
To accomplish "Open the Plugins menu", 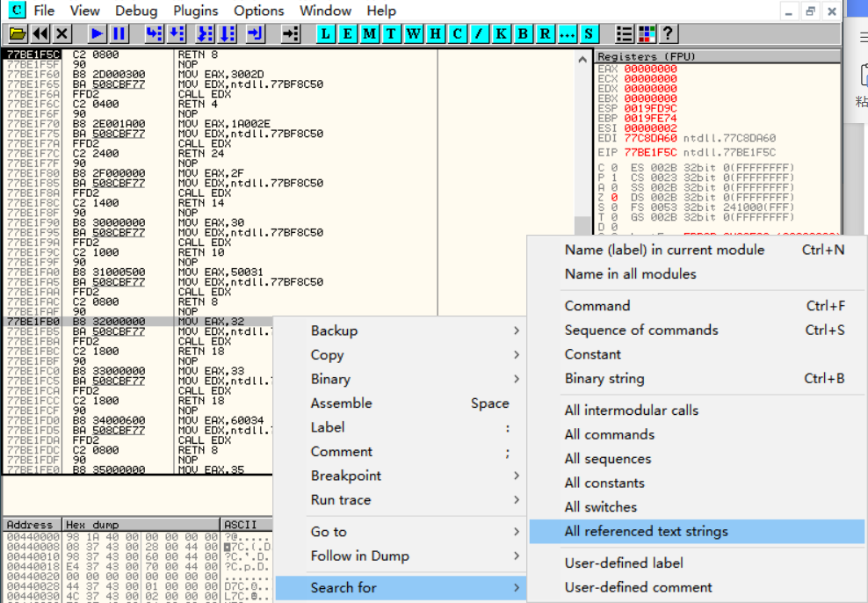I will tap(195, 11).
